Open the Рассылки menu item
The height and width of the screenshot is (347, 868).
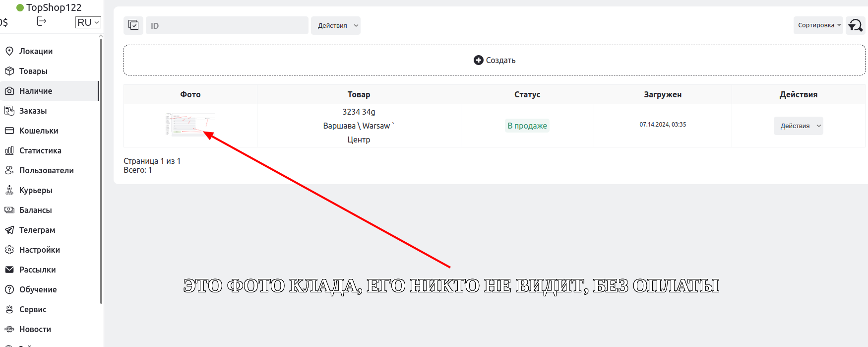coord(37,270)
